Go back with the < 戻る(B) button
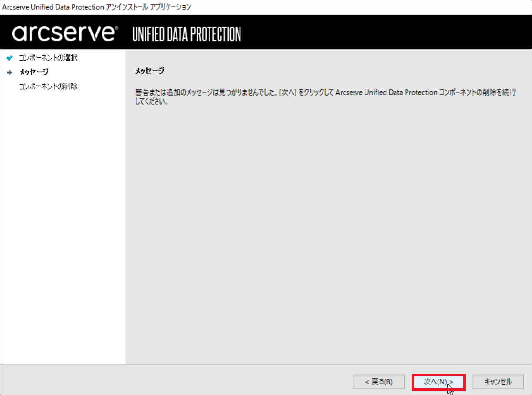This screenshot has width=532, height=395. click(379, 382)
